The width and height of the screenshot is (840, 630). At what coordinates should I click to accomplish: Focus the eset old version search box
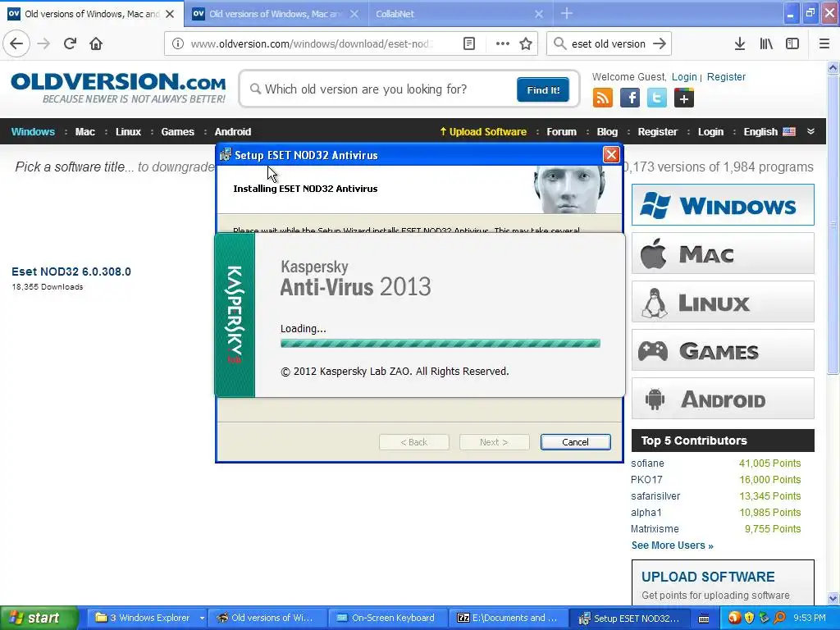pyautogui.click(x=608, y=43)
